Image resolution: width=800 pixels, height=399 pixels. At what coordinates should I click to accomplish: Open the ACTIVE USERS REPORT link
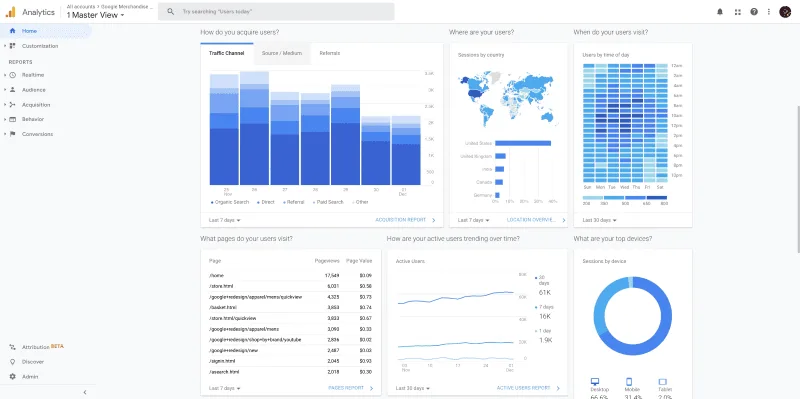coord(528,388)
